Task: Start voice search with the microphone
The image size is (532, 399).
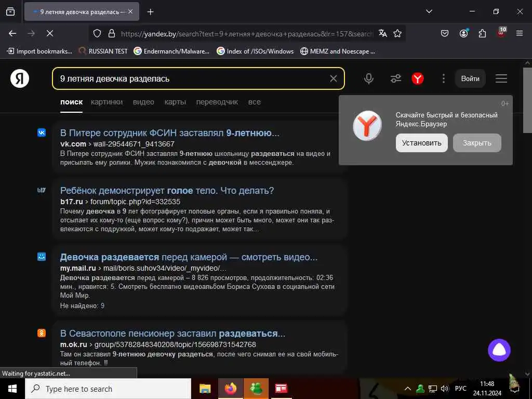Action: coord(368,78)
